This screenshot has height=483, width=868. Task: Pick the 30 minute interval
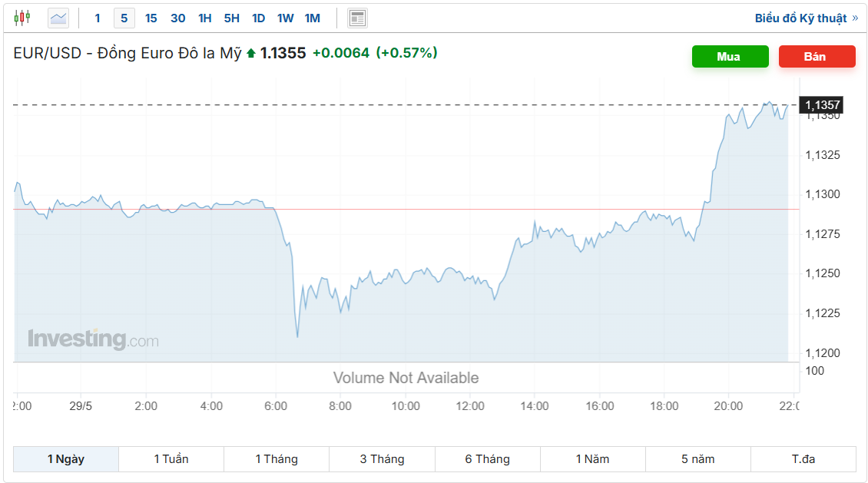coord(177,18)
